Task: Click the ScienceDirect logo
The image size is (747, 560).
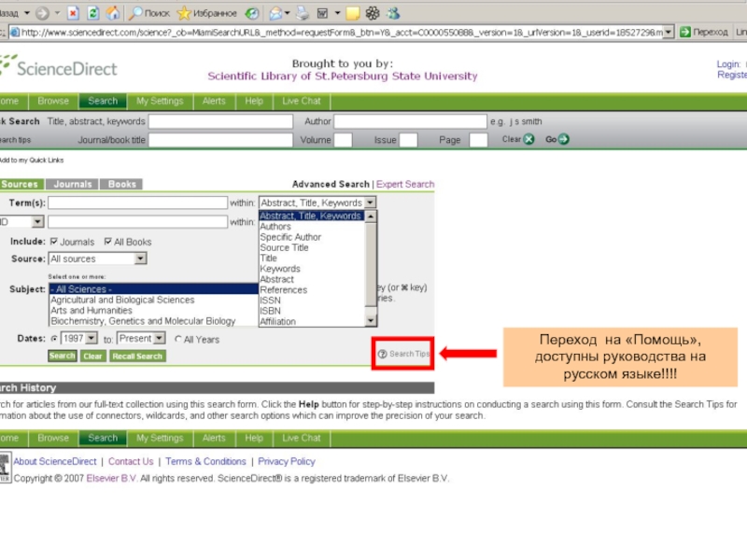Action: tap(59, 67)
